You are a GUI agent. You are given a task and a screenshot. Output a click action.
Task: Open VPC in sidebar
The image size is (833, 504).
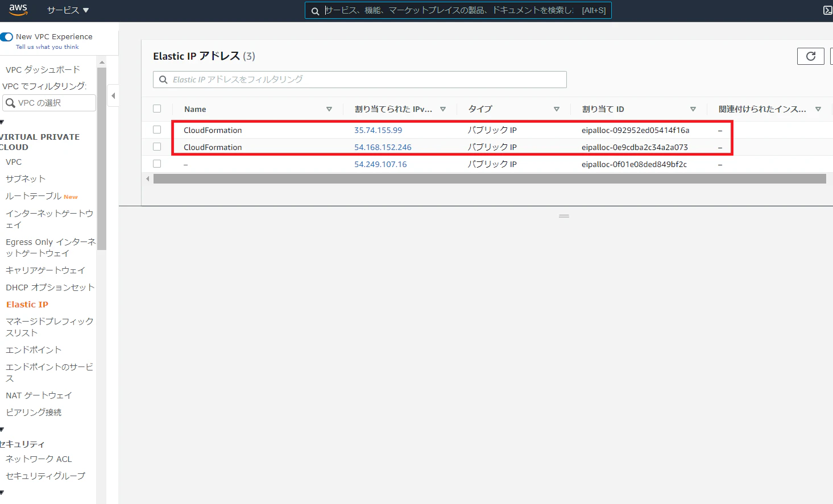14,162
